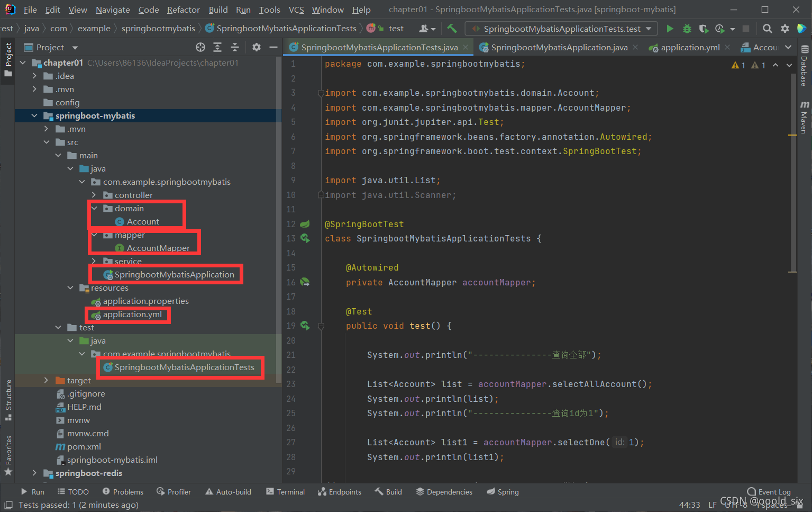Viewport: 812px width, 512px height.
Task: Click the editor vertical scrollbar
Action: pos(792,173)
